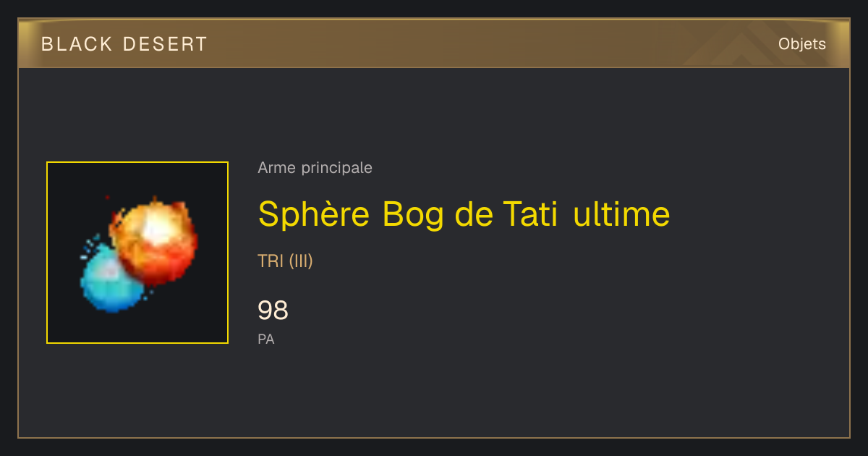The height and width of the screenshot is (456, 868).
Task: Open the Objets category label
Action: [x=801, y=44]
